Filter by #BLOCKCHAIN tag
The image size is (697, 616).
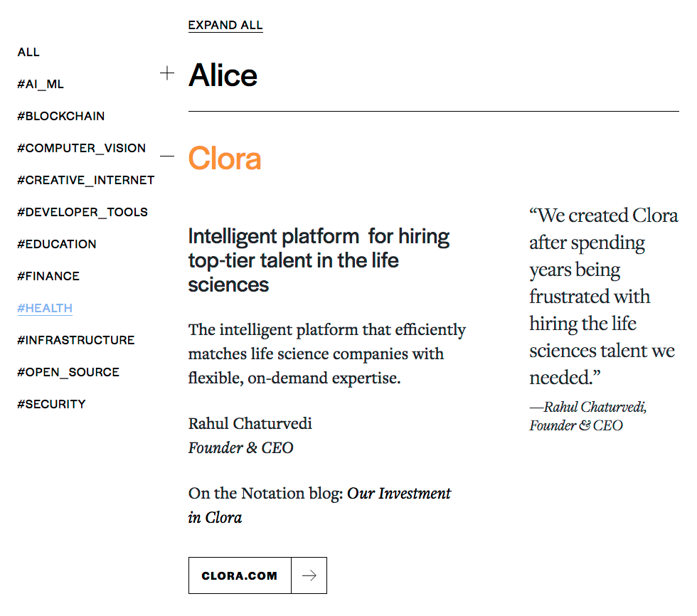61,117
